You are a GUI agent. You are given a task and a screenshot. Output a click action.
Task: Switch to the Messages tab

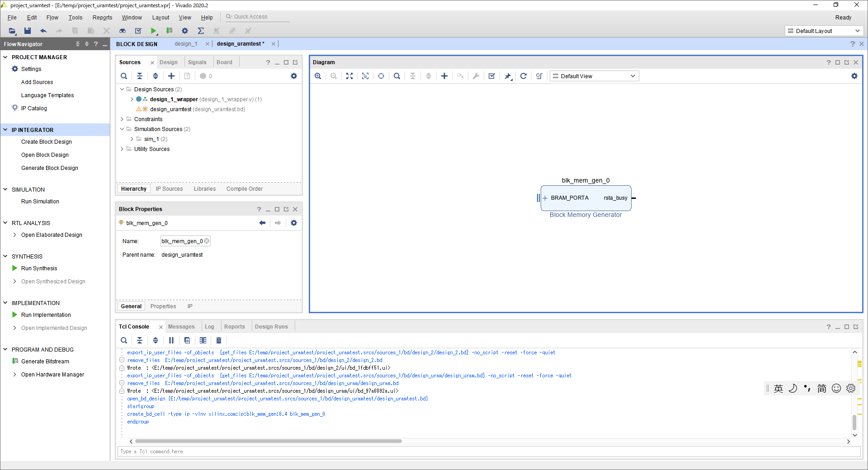[181, 327]
